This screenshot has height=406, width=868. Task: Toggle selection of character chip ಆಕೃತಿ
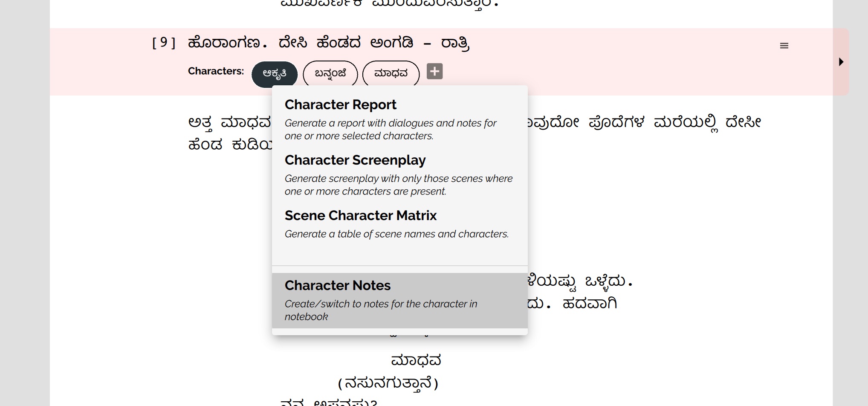275,74
